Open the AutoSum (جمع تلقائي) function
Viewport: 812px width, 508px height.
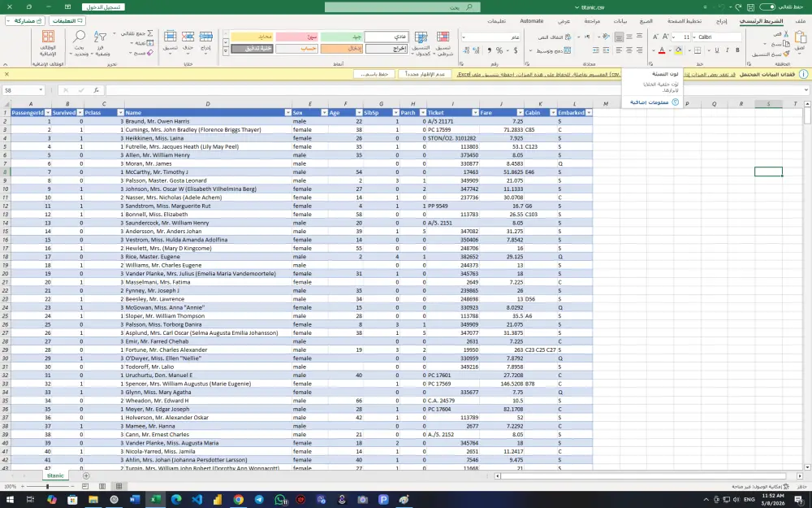pos(150,34)
